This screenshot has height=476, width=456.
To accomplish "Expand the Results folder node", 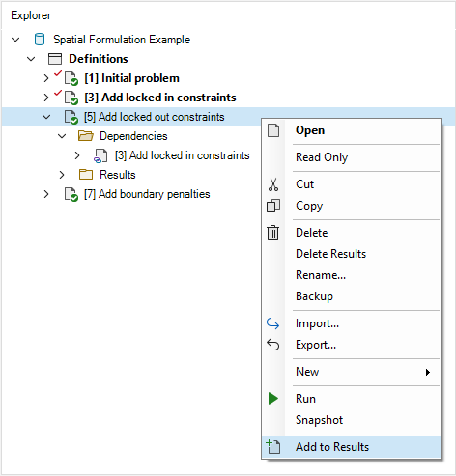I will (62, 175).
